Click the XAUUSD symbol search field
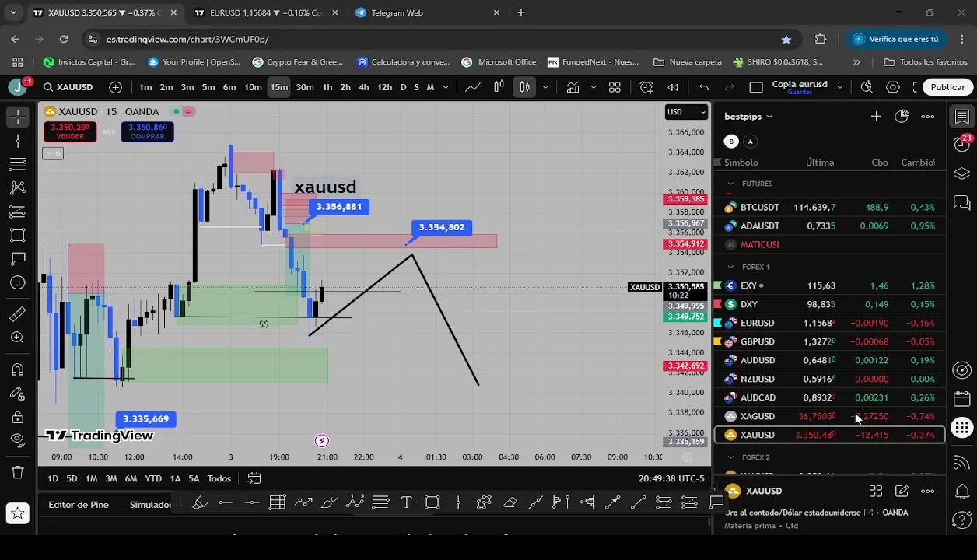Screen dimensions: 977x560 point(68,87)
